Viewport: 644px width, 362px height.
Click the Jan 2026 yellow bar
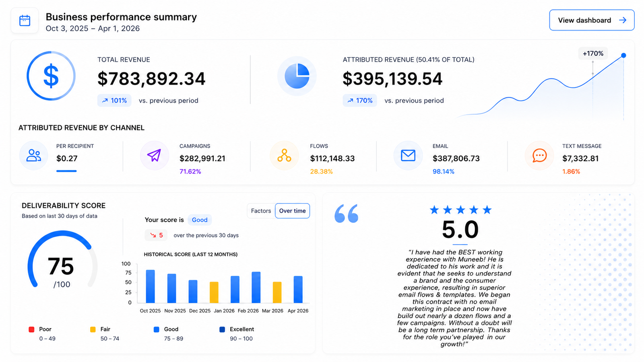[x=214, y=292]
